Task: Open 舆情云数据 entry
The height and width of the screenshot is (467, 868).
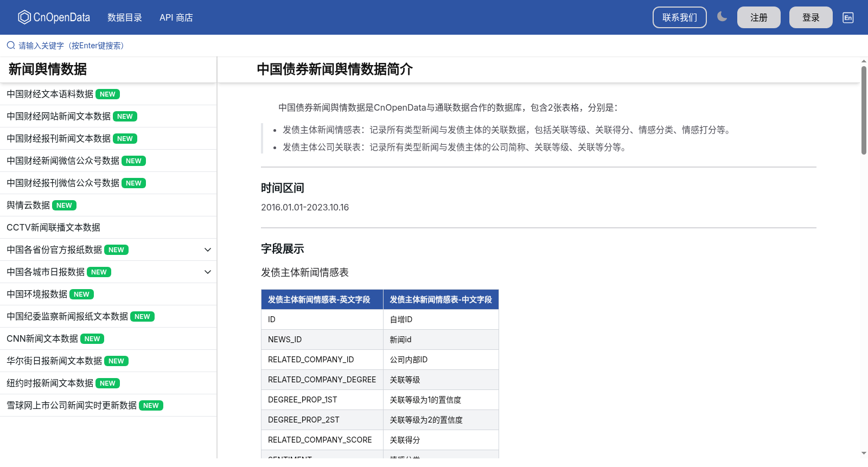Action: (28, 205)
